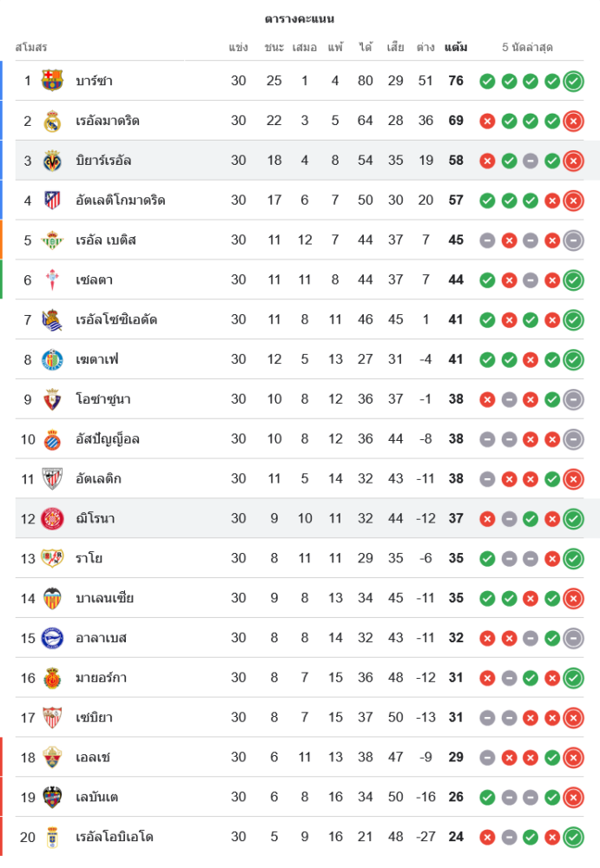Sort table by แต้ม column header
Image resolution: width=600 pixels, height=868 pixels.
[456, 48]
